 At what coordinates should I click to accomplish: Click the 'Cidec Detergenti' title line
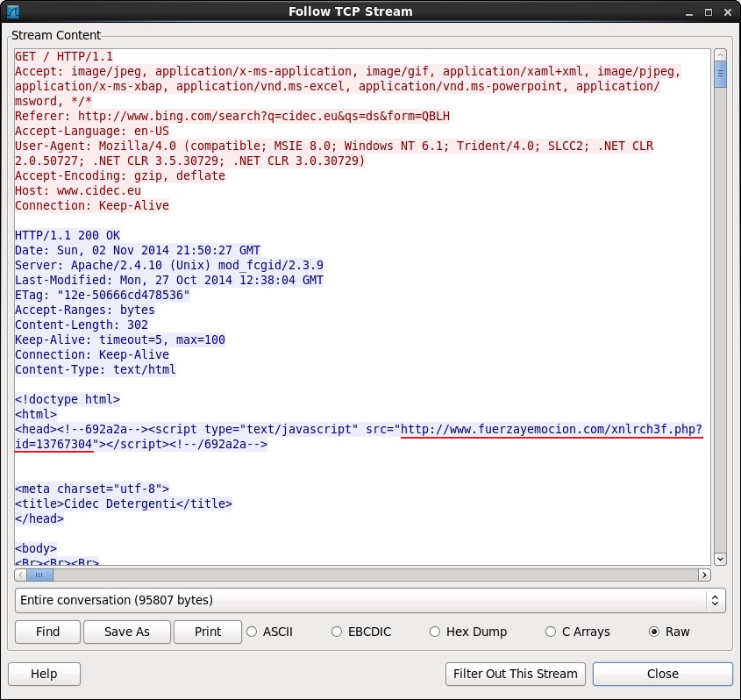tap(124, 504)
